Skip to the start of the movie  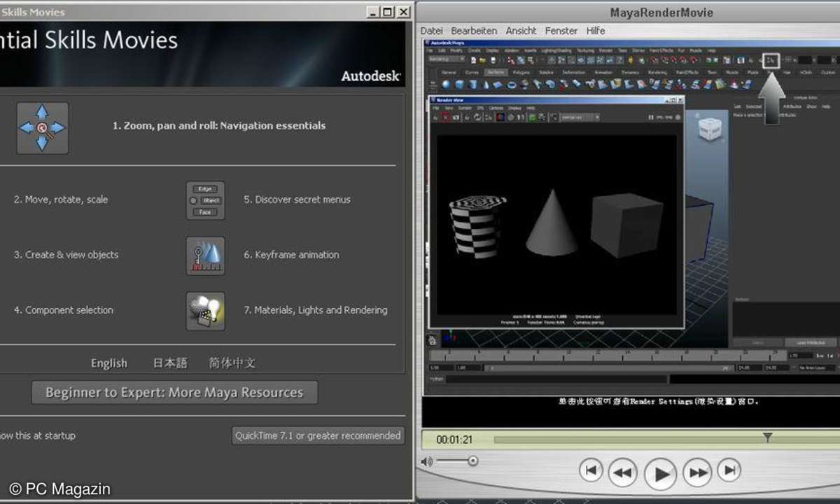(x=590, y=470)
